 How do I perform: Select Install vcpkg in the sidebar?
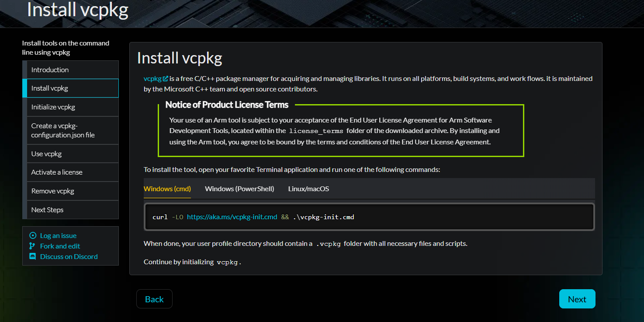coord(50,88)
